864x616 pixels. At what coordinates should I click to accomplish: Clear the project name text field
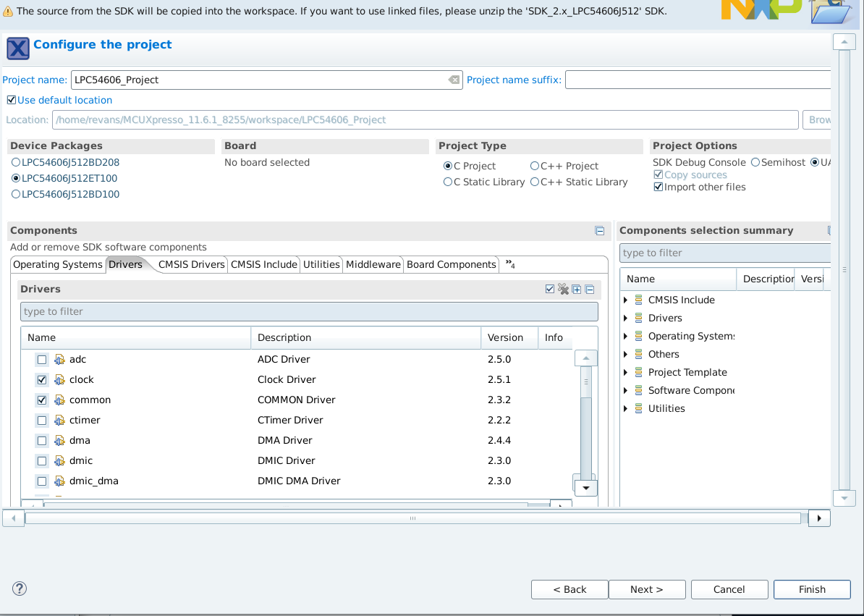tap(454, 80)
